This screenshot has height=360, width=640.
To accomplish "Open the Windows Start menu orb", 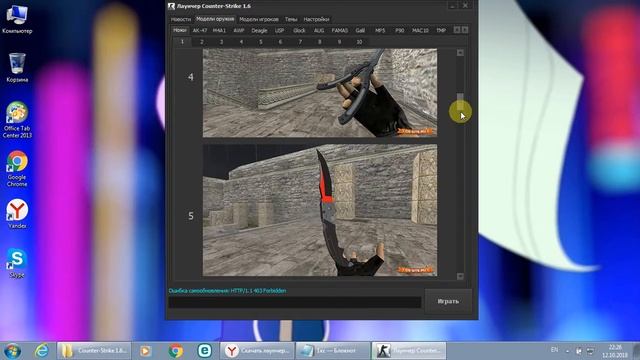I will coord(12,351).
